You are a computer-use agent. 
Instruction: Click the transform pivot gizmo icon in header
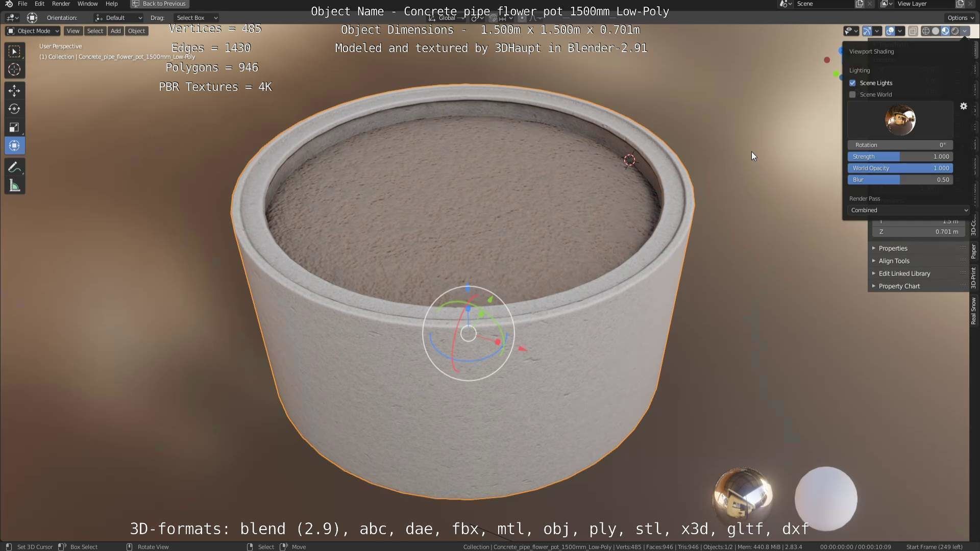point(32,18)
